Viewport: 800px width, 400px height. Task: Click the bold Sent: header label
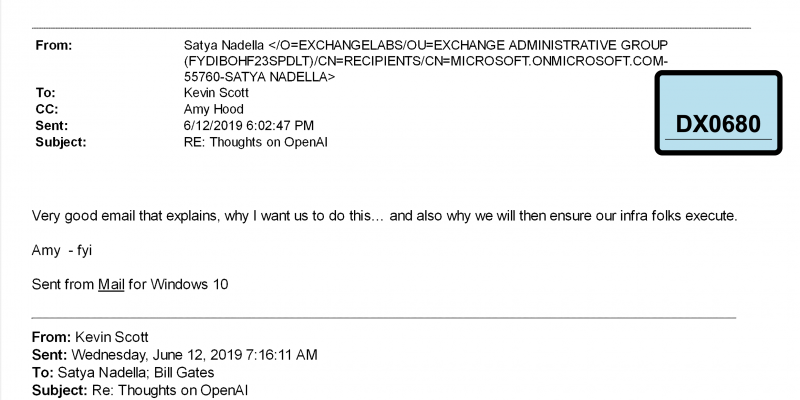pos(52,126)
